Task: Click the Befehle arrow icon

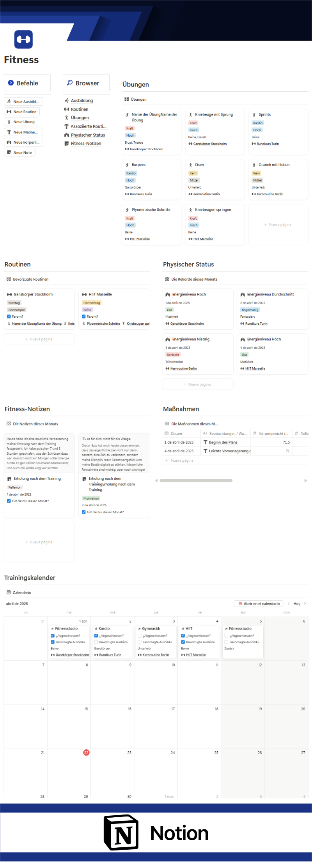Action: 11,83
